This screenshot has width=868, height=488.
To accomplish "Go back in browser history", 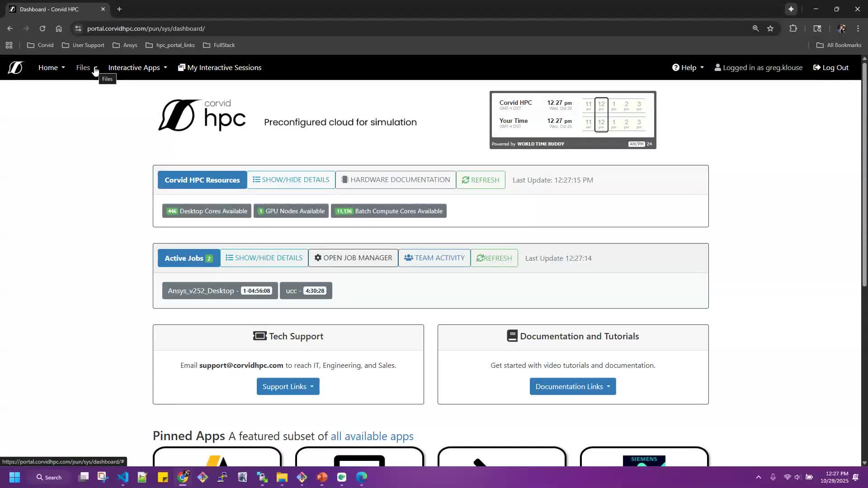I will point(10,28).
